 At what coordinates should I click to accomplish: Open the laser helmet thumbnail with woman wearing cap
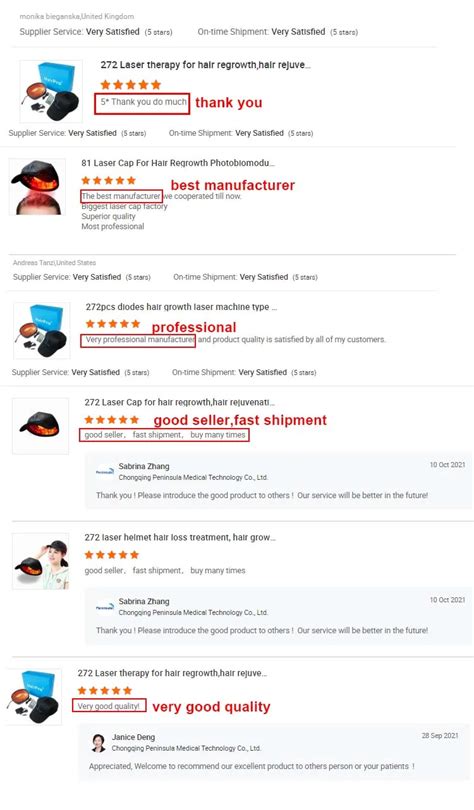40,562
